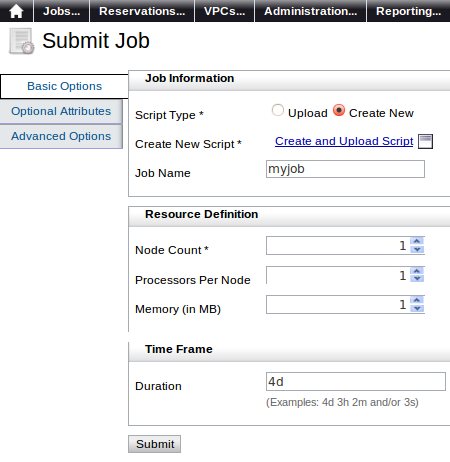Switch to Optional Attributes tab
Screen dimensions: 450x462
coord(61,111)
